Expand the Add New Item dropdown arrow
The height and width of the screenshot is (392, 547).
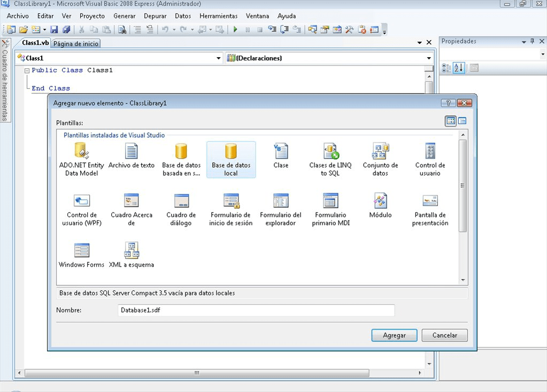coord(45,29)
